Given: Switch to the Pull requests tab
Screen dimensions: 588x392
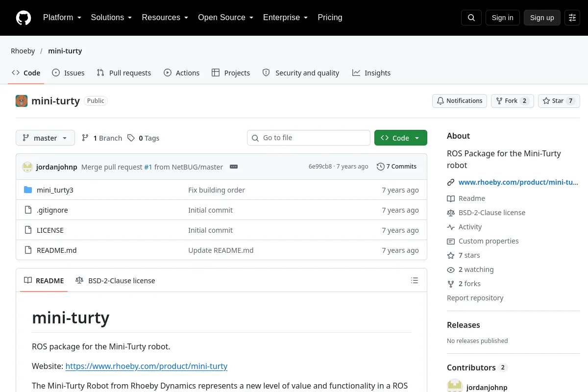Looking at the screenshot, I should [124, 73].
